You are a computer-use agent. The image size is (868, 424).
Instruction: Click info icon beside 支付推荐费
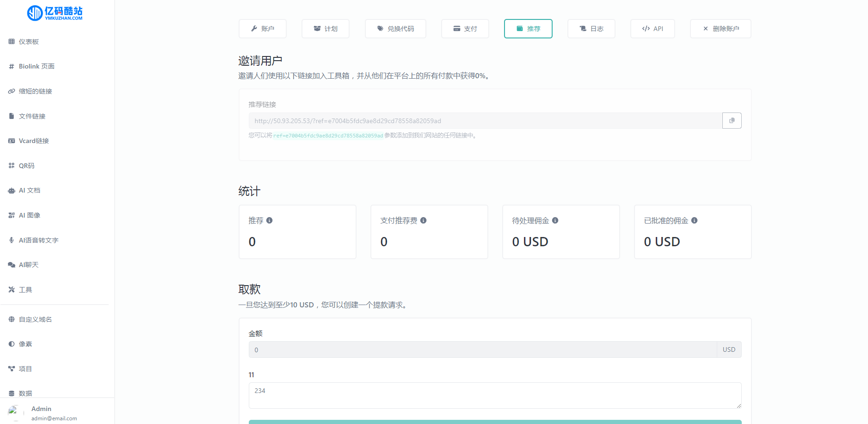coord(424,221)
